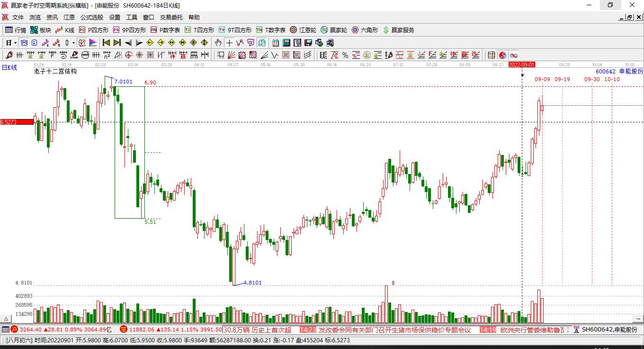
Task: Open the 工具 menu
Action: (132, 18)
